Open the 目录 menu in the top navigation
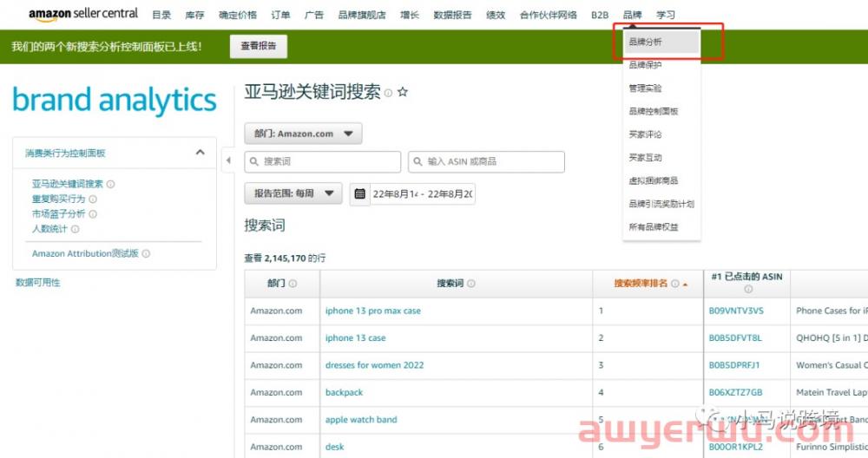This screenshot has width=868, height=458. click(x=161, y=15)
